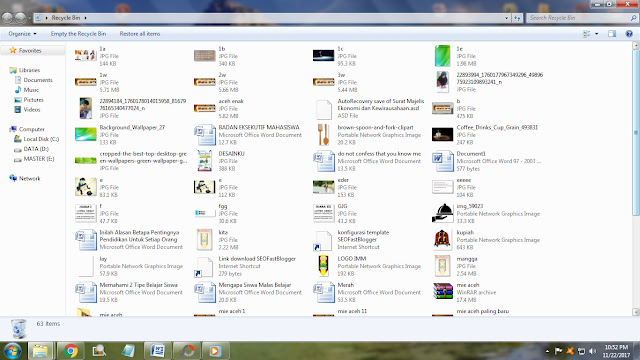Toggle the preview pane button

click(x=612, y=34)
